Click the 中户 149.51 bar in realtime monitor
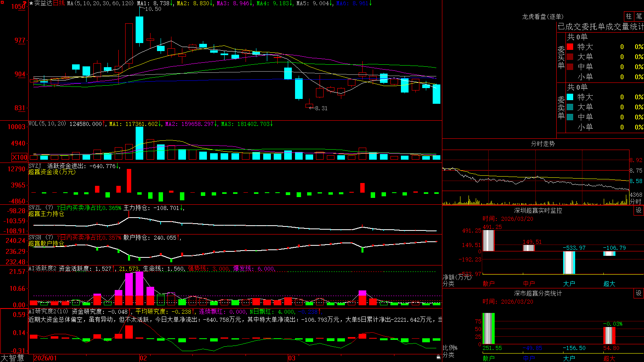Image resolution: width=644 pixels, height=362 pixels. [529, 248]
